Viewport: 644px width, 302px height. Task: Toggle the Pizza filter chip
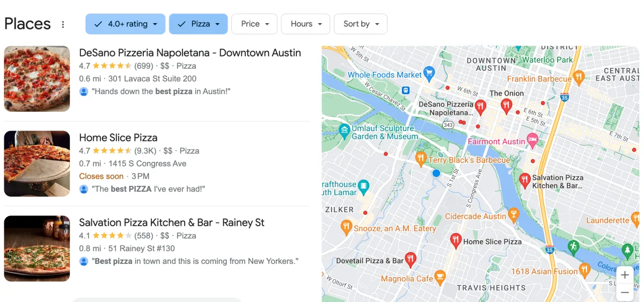pos(199,24)
